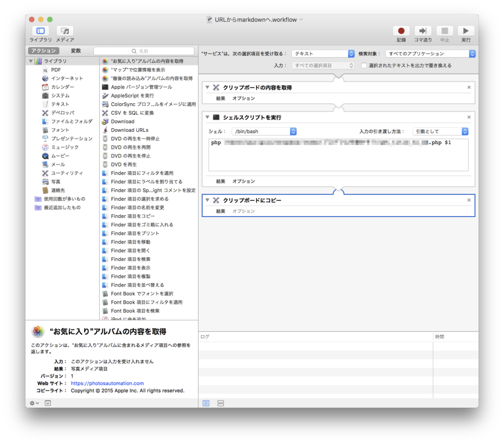Show 結果 of シェルスクリプトを実行
This screenshot has height=444, width=504.
coord(220,181)
